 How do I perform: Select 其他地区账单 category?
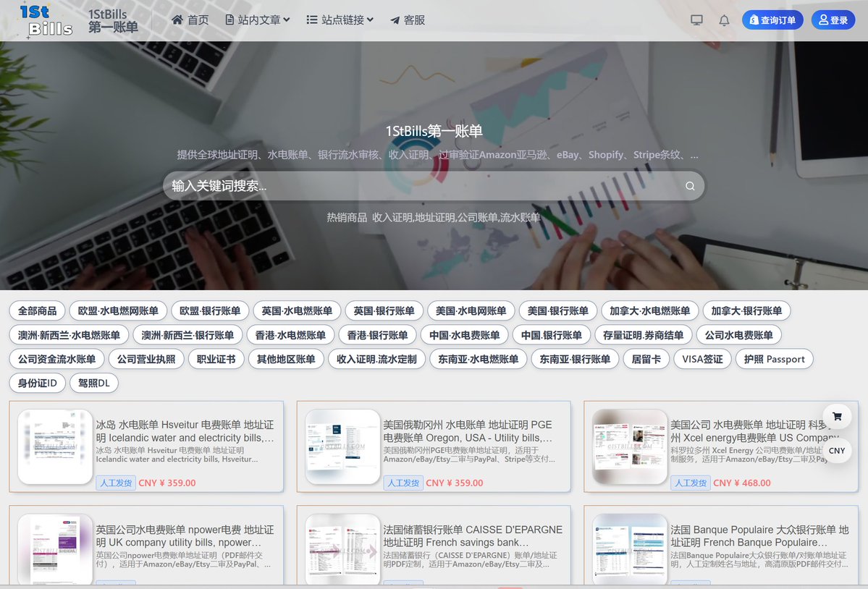click(286, 359)
